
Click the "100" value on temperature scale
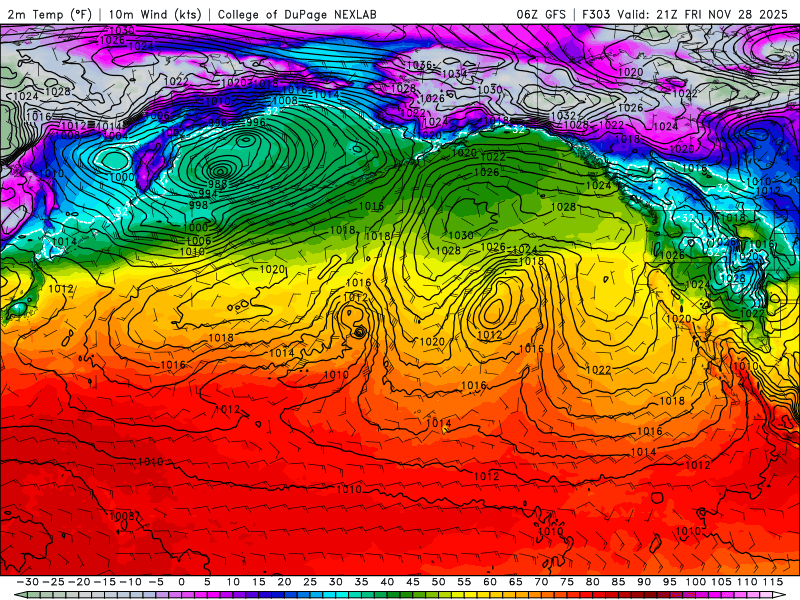point(695,582)
